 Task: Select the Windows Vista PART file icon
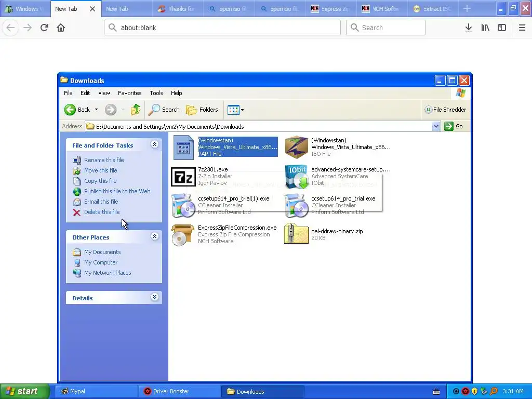[183, 147]
